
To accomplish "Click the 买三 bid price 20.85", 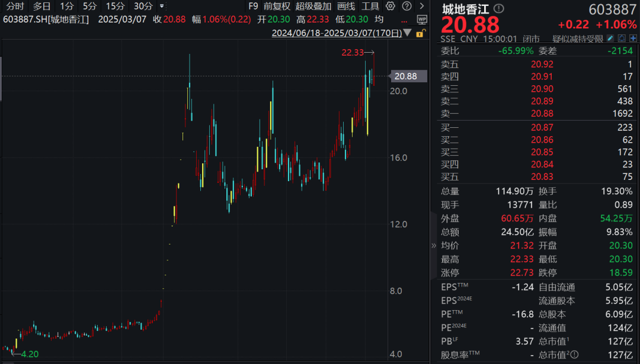I will click(x=542, y=152).
